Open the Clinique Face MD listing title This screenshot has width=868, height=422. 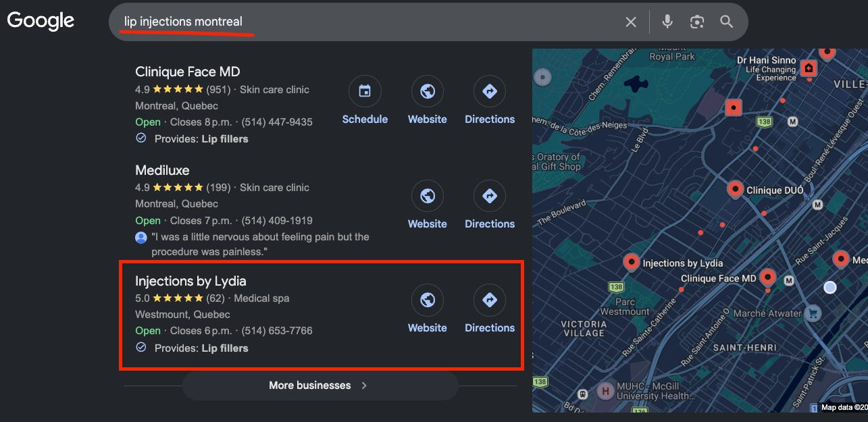pos(188,72)
